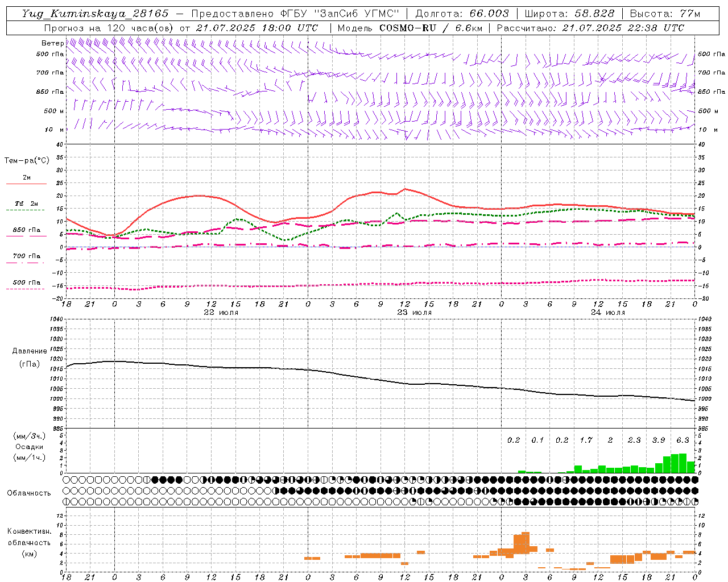Click the Рассчитано: 21.07.2025 22:38 UTC text
Viewport: 728px width, 582px height.
coord(590,28)
